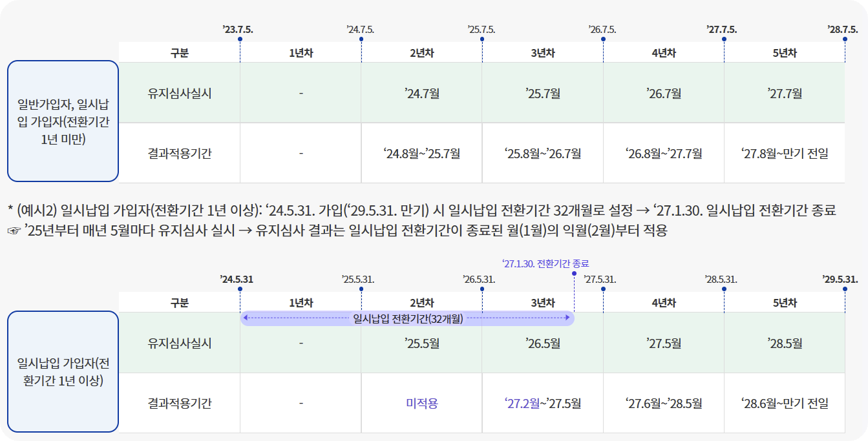
Task: Click the '28.7.5. timeline end date
Action: coord(843,29)
